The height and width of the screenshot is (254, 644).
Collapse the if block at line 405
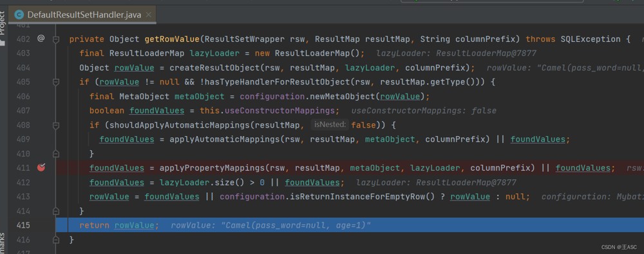click(x=56, y=83)
